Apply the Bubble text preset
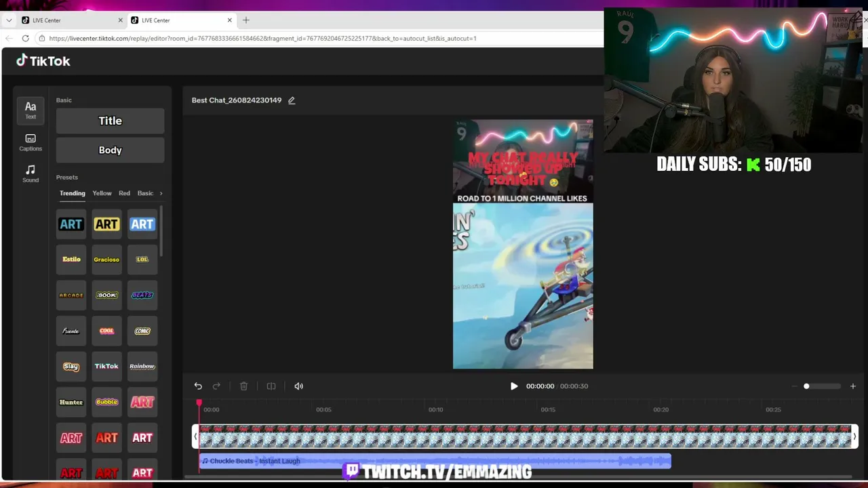The width and height of the screenshot is (868, 488). tap(106, 402)
